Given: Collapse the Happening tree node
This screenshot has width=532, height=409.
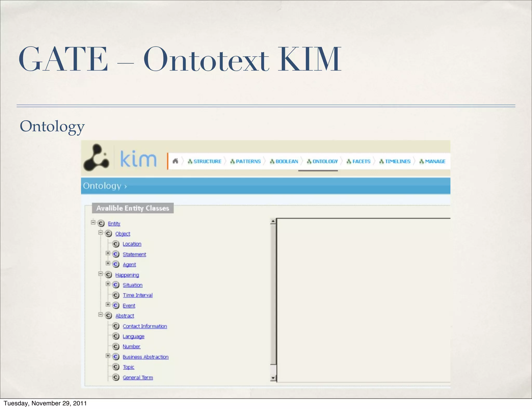Looking at the screenshot, I should click(101, 274).
